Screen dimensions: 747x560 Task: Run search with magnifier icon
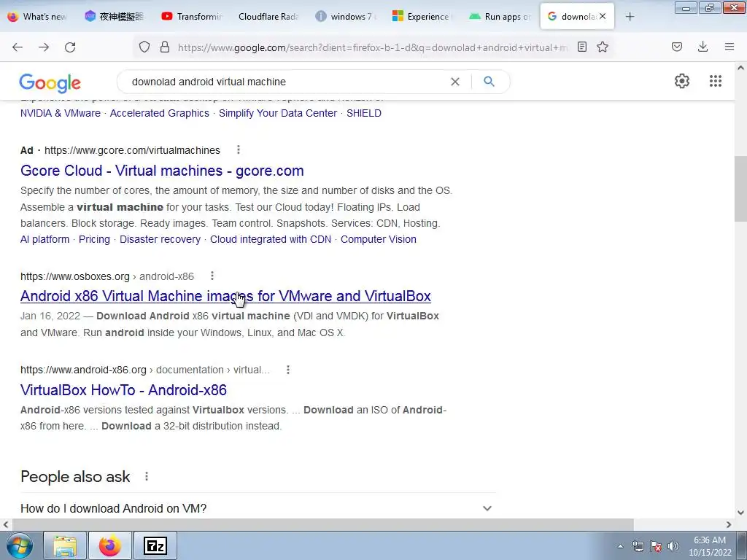tap(489, 82)
